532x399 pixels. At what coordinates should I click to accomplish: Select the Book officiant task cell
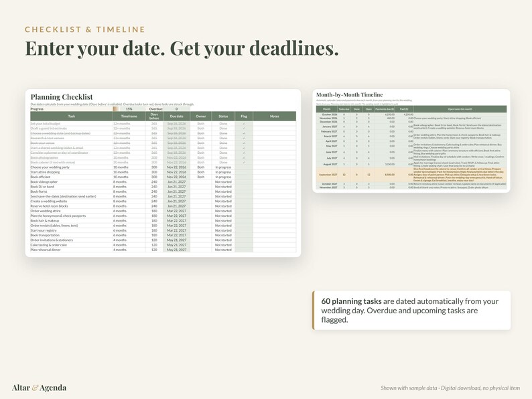[x=72, y=177]
